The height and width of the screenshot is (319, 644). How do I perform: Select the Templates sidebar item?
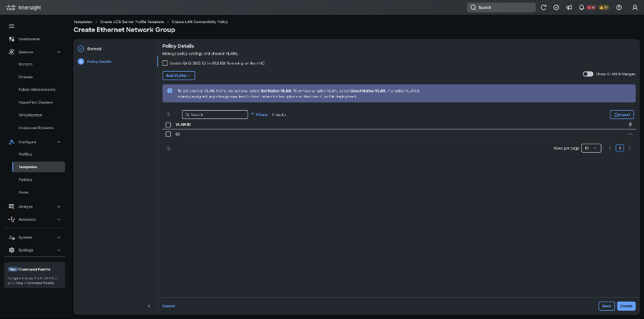38,167
